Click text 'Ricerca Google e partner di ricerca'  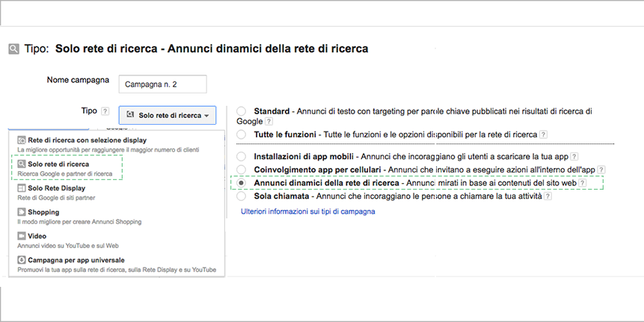click(64, 174)
